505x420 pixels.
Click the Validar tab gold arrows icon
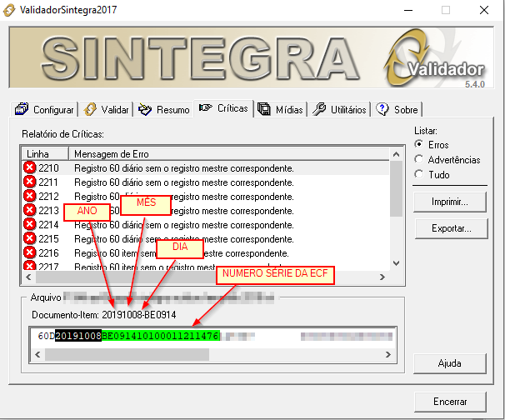click(x=90, y=109)
